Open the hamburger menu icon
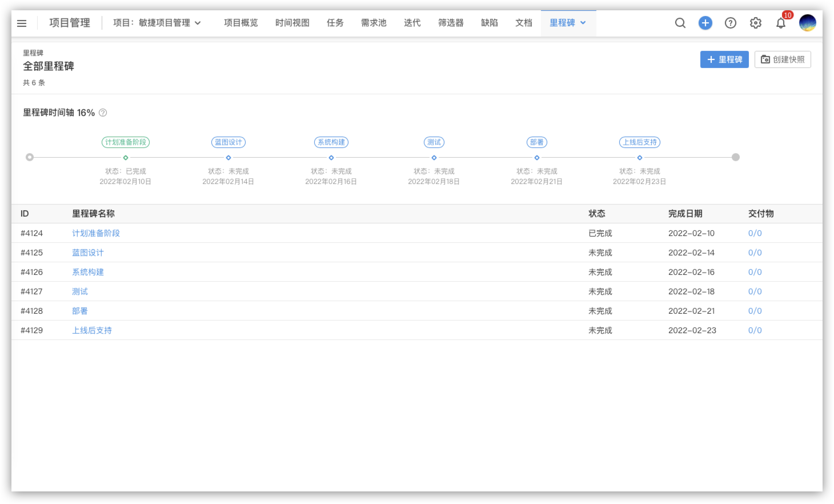Image resolution: width=834 pixels, height=504 pixels. (22, 23)
